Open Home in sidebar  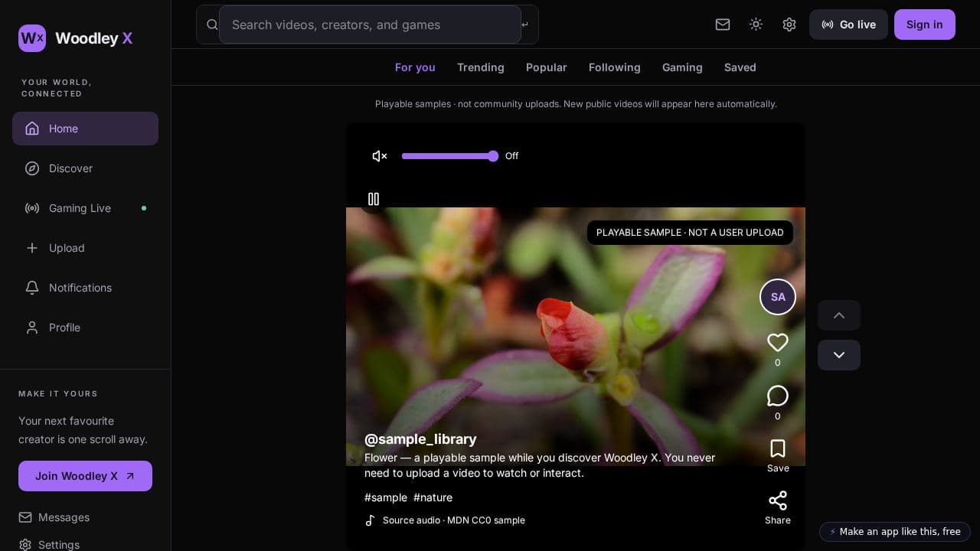(85, 129)
